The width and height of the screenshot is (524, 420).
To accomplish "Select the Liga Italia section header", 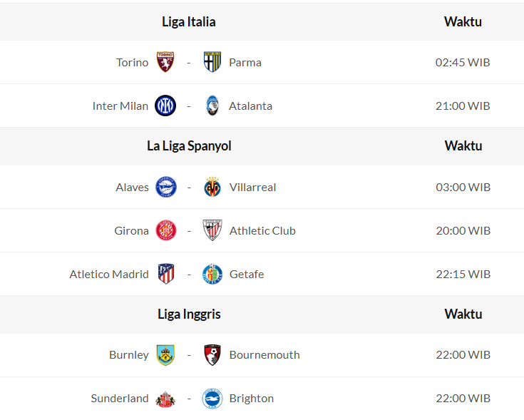I will point(189,21).
